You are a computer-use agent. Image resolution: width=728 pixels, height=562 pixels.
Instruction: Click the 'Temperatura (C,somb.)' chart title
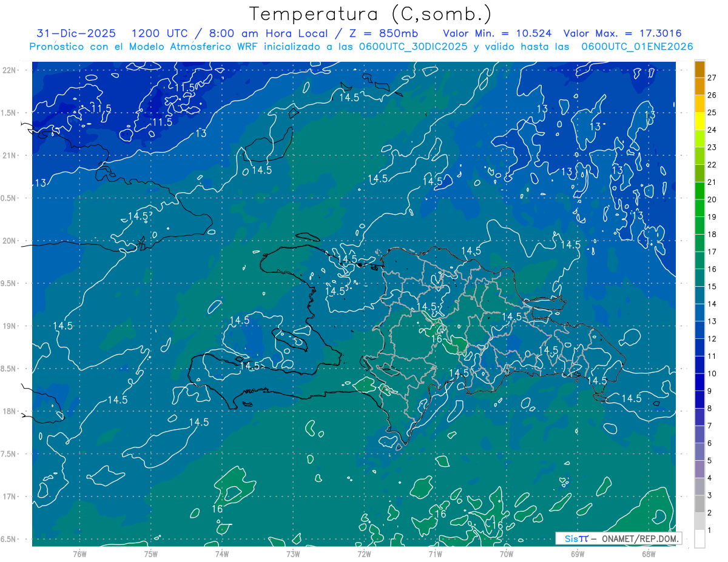370,13
